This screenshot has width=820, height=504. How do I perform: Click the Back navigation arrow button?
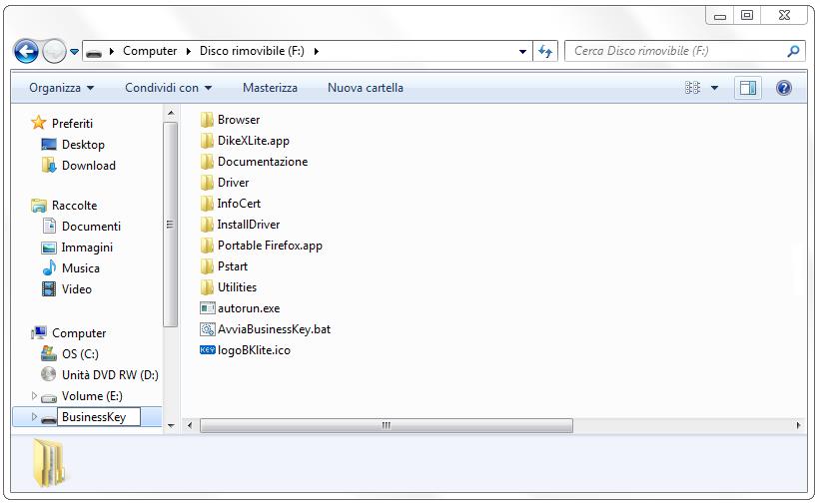point(26,51)
